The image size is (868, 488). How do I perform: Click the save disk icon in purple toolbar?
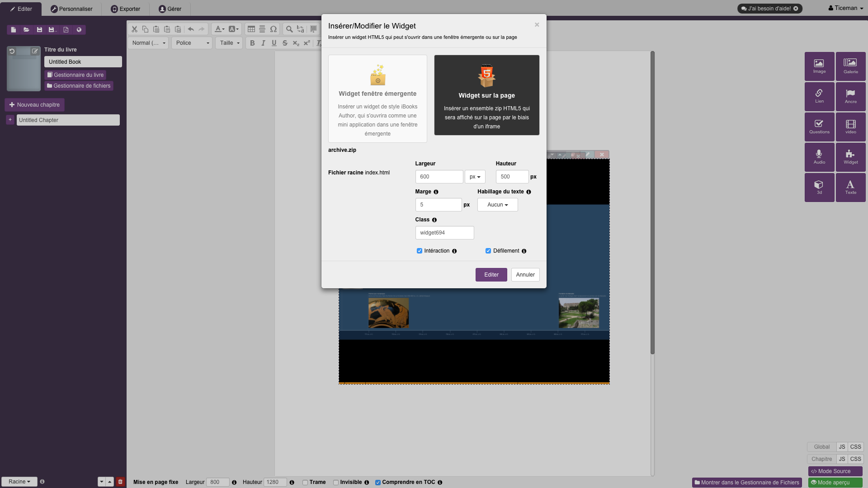tap(39, 30)
